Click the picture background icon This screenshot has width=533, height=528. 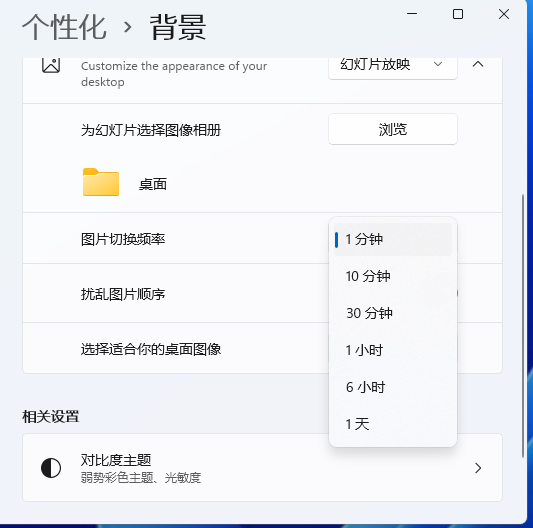pyautogui.click(x=51, y=65)
